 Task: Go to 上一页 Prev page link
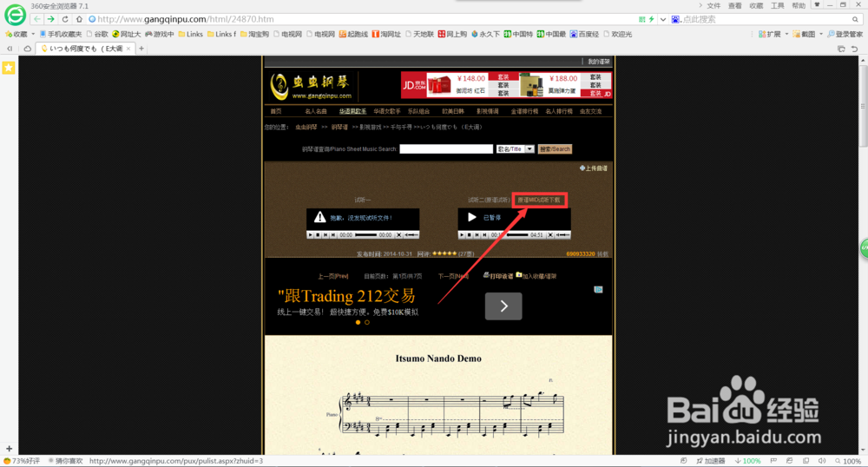tap(332, 276)
